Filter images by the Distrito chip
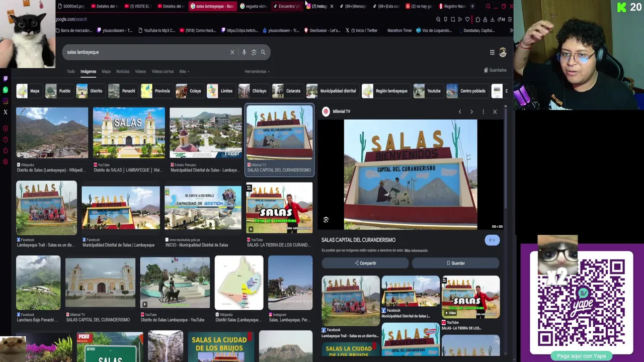Screen dimensions: 644x362 pyautogui.click(x=90, y=91)
